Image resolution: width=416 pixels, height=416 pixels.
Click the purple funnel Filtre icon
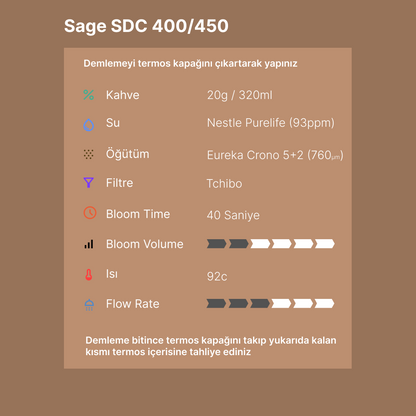[89, 183]
